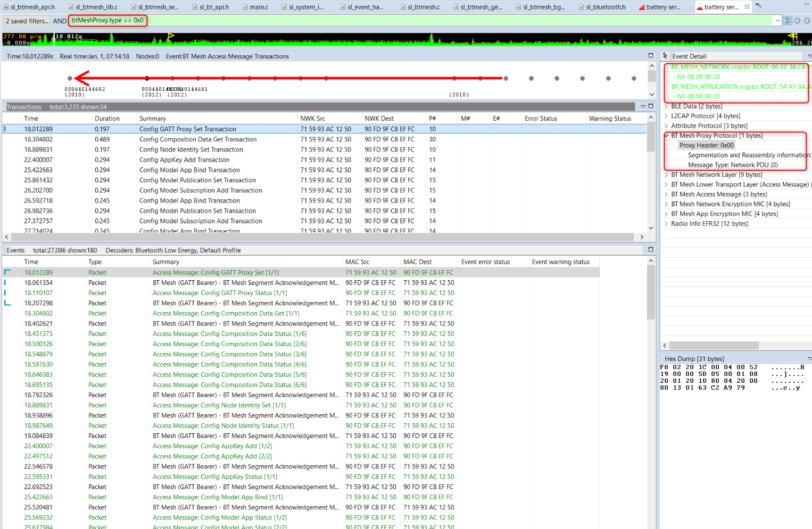Maximize the Events panel via its panel icon
The image size is (812, 529).
click(x=650, y=250)
